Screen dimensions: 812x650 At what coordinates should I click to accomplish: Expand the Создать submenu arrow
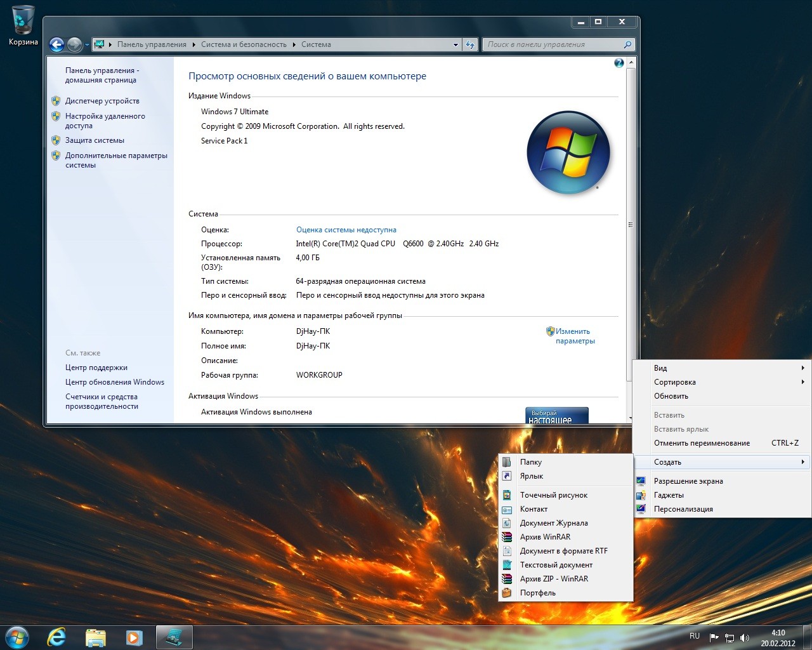coord(802,462)
